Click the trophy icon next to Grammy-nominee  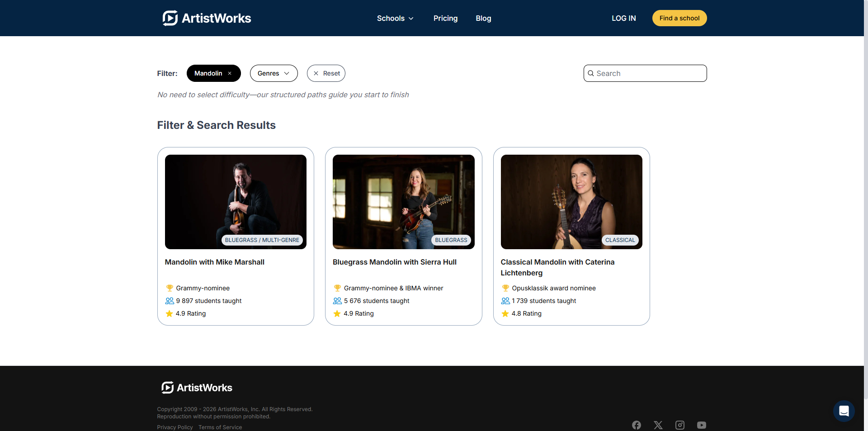pyautogui.click(x=170, y=288)
